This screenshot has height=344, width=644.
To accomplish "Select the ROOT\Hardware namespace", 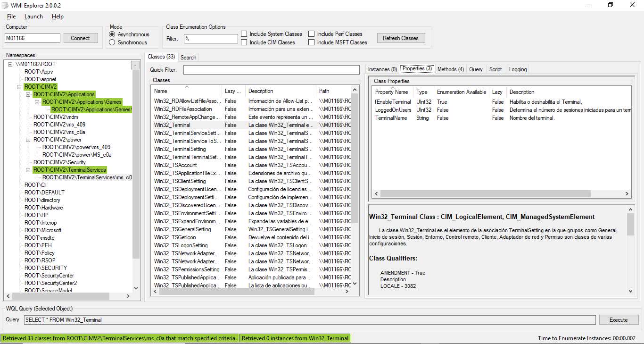I will tap(43, 208).
